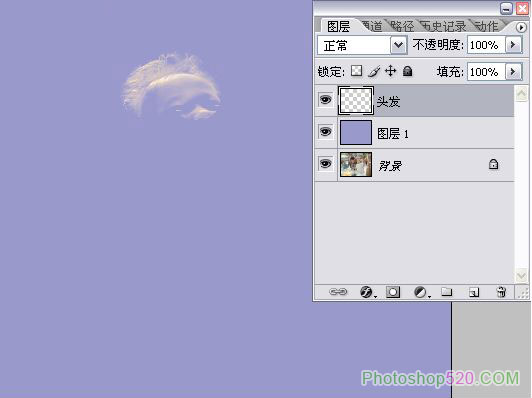Click the layers list scroll up arrow
The height and width of the screenshot is (398, 532).
coord(521,94)
